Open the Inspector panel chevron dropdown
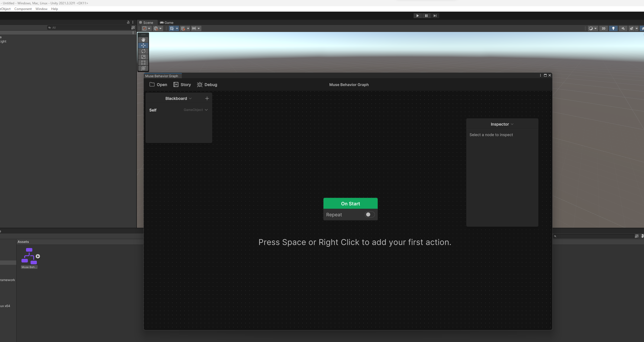The width and height of the screenshot is (644, 342). click(x=512, y=124)
